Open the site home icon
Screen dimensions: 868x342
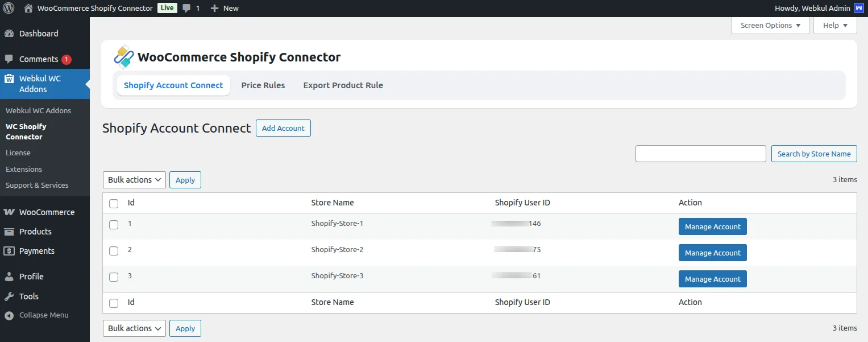click(x=28, y=8)
